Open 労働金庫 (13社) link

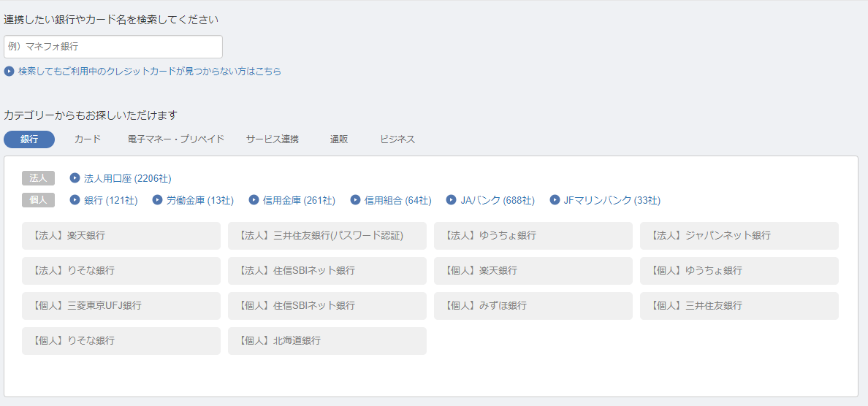[200, 200]
